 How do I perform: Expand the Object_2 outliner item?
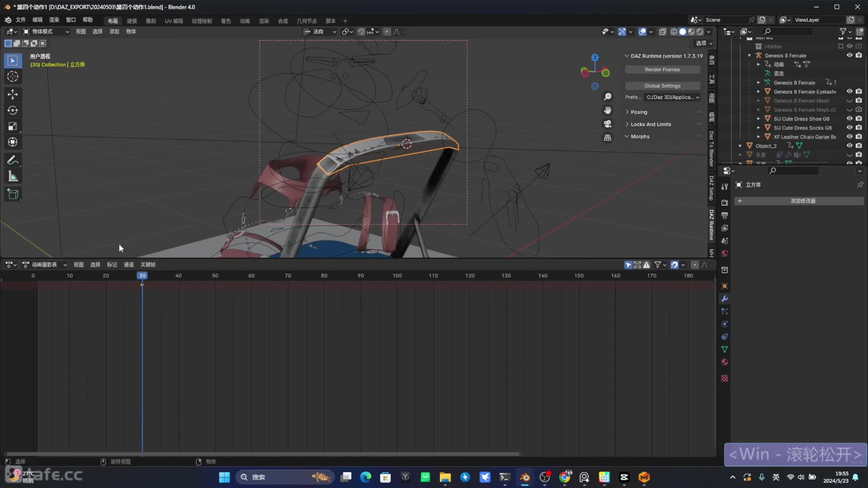pos(741,146)
